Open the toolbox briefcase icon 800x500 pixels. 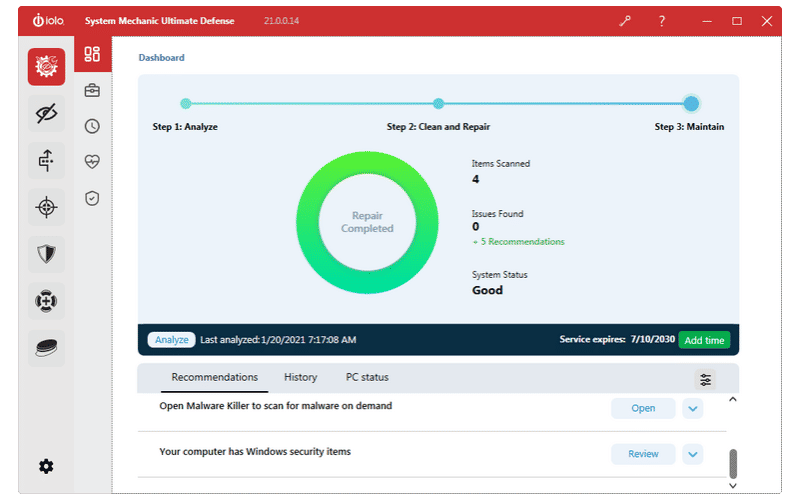[x=92, y=90]
